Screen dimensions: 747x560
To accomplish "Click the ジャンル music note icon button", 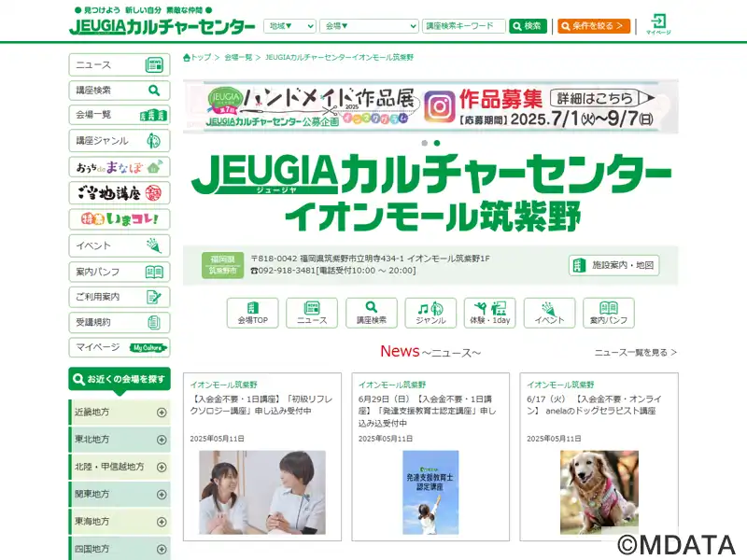I will pos(430,313).
